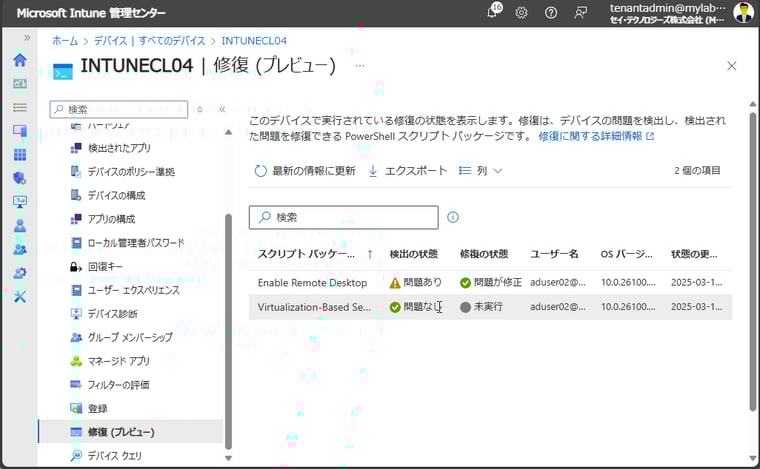Click the main pane vertical scrollbar
Image resolution: width=760 pixels, height=469 pixels.
(x=752, y=262)
